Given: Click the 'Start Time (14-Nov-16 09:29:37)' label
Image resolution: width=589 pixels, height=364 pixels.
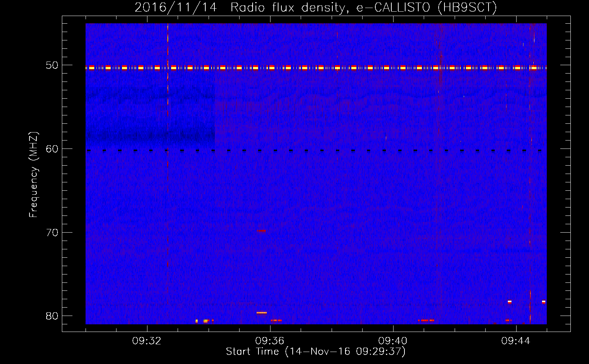Looking at the screenshot, I should click(316, 352).
